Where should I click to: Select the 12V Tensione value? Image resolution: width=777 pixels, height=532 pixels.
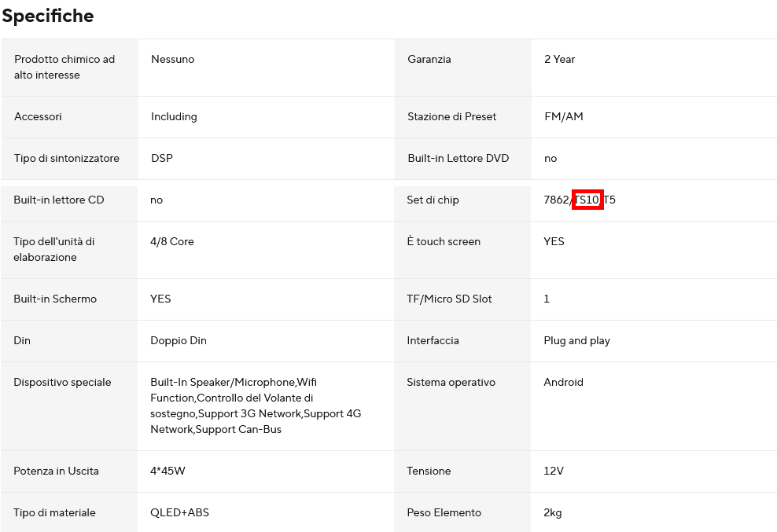[x=554, y=471]
